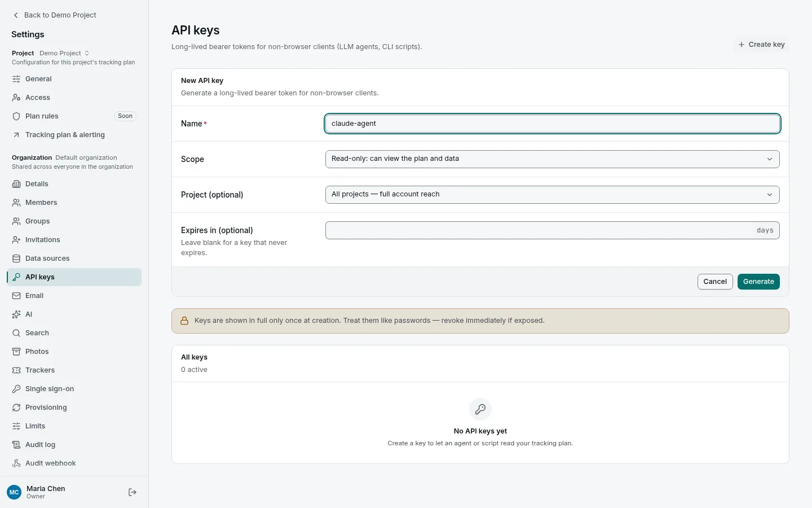Viewport: 812px width, 508px height.
Task: Click the Name input field
Action: click(x=553, y=124)
